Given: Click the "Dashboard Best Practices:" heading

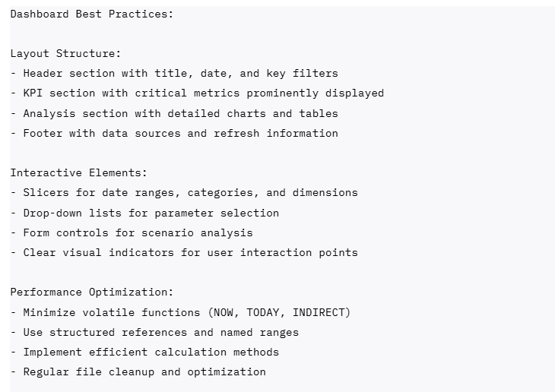Looking at the screenshot, I should 91,14.
